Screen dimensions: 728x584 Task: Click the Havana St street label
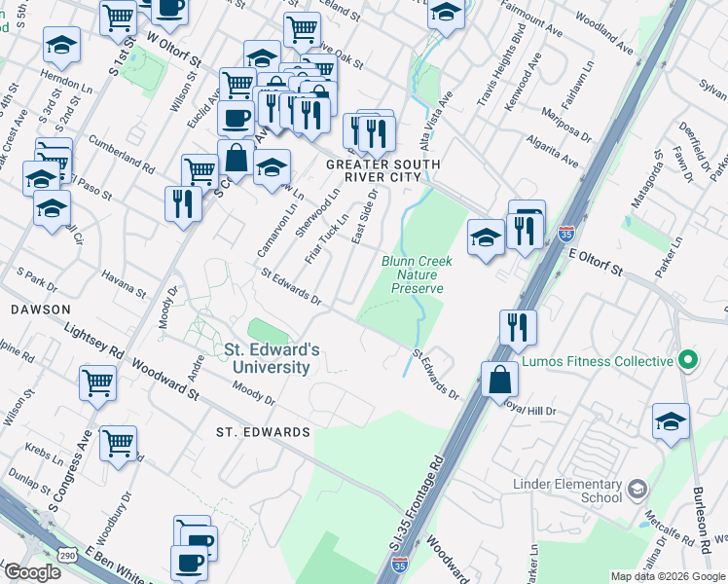point(124,284)
